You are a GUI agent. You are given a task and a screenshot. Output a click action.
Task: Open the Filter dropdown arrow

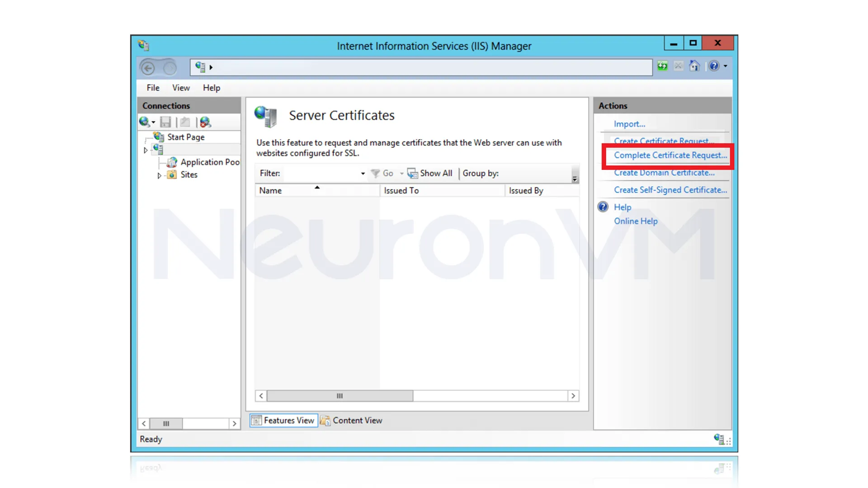[363, 174]
